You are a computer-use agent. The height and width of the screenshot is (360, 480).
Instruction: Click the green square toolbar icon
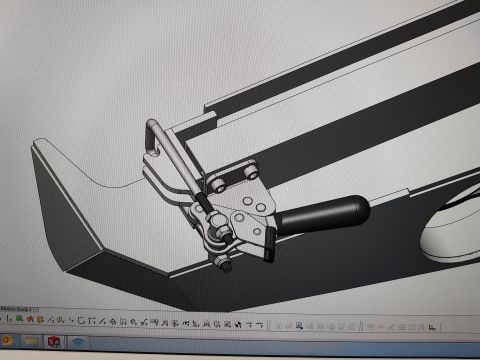click(19, 319)
